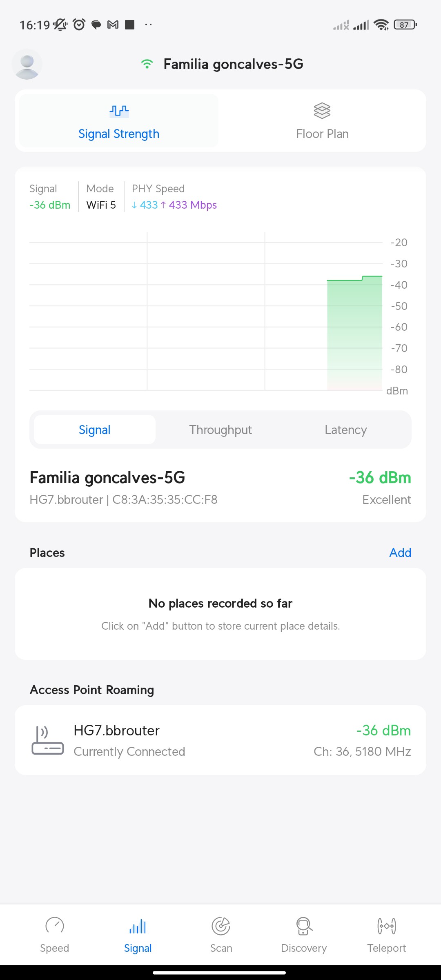Image resolution: width=441 pixels, height=980 pixels.
Task: Switch to the Floor Plan tab
Action: click(x=322, y=121)
